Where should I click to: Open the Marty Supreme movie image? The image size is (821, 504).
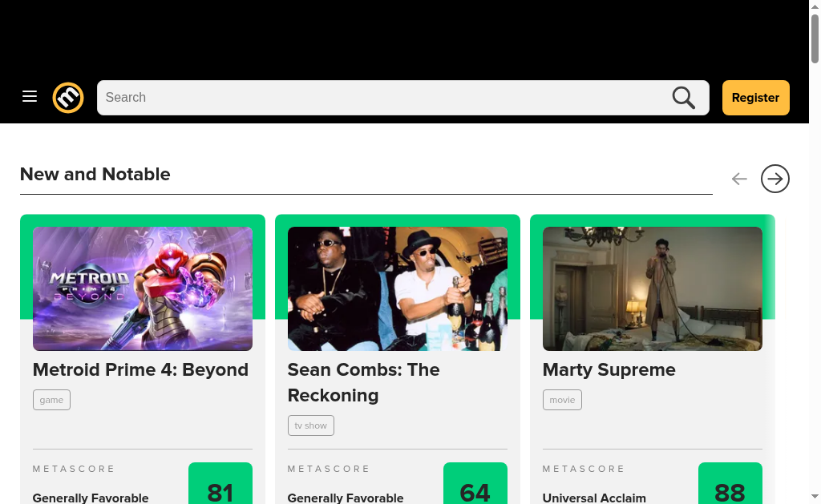pyautogui.click(x=653, y=288)
